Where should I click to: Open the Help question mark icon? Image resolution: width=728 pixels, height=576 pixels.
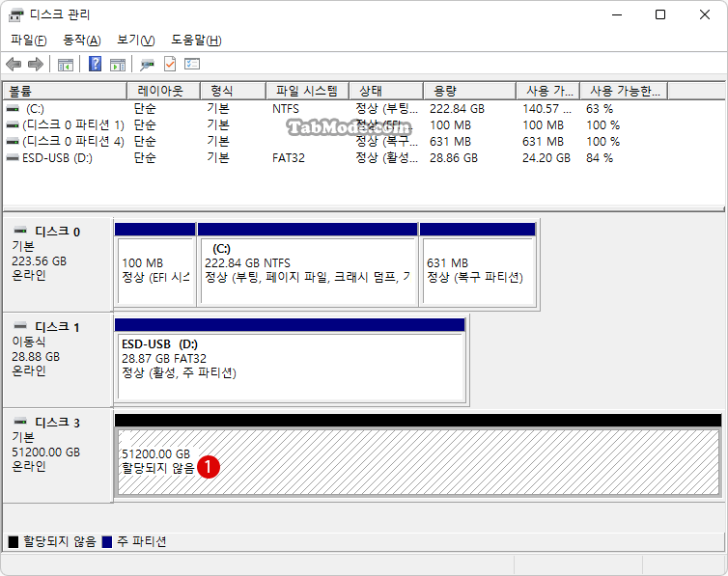click(x=95, y=64)
